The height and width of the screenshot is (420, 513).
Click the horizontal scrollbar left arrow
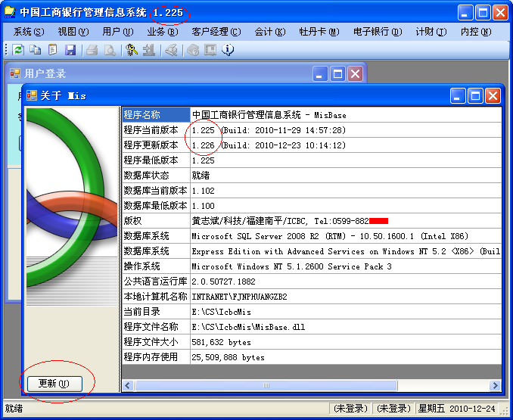point(128,385)
